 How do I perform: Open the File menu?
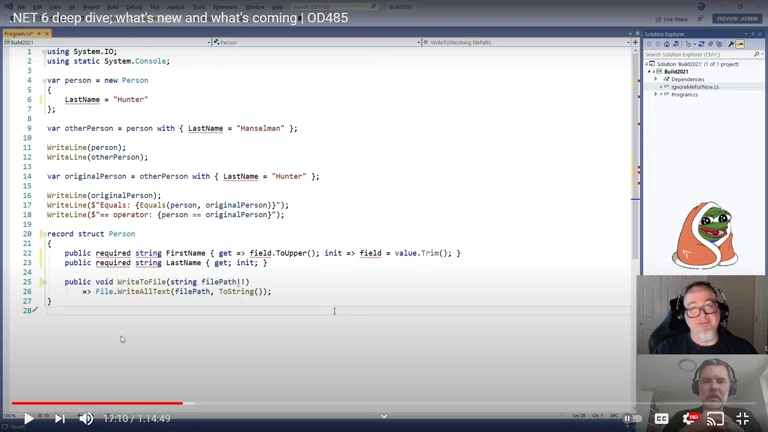tap(21, 7)
